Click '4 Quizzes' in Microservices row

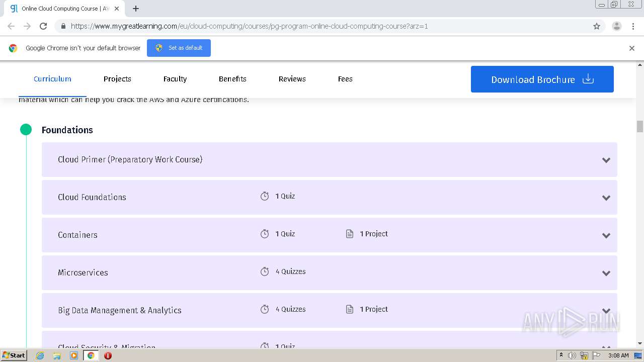291,271
